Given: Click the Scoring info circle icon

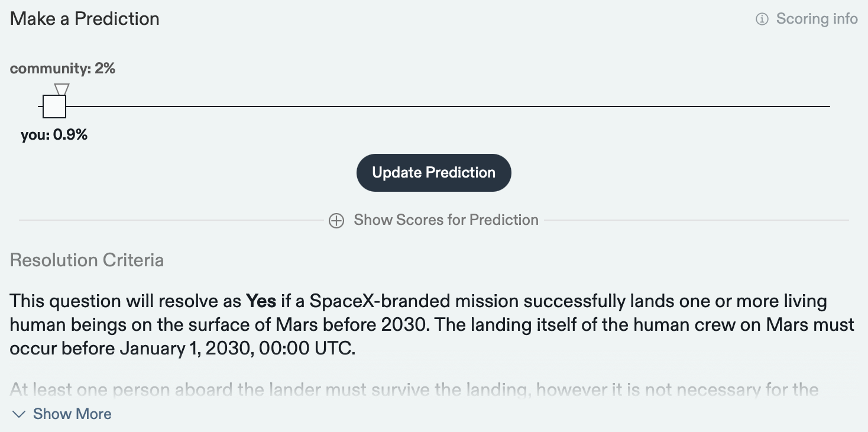Looking at the screenshot, I should (762, 20).
